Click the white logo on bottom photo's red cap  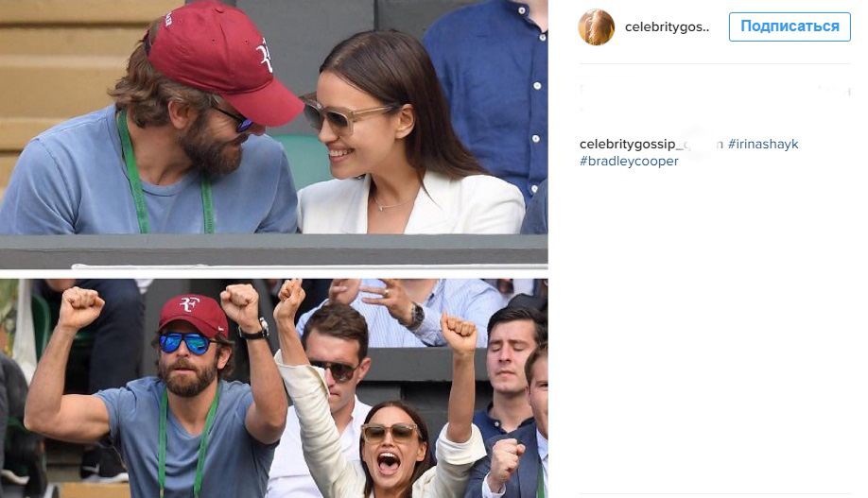189,305
